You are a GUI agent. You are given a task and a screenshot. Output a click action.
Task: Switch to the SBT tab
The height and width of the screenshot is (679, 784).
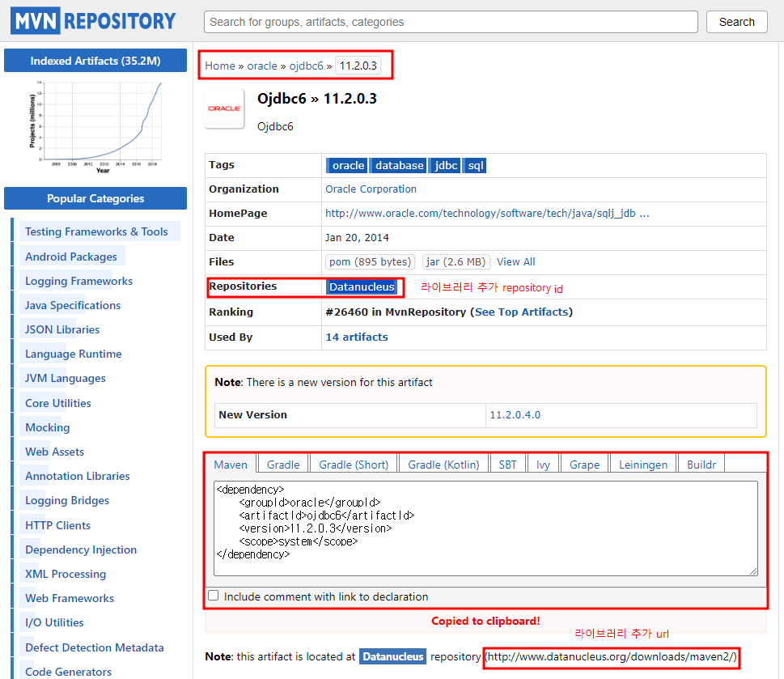pyautogui.click(x=507, y=465)
